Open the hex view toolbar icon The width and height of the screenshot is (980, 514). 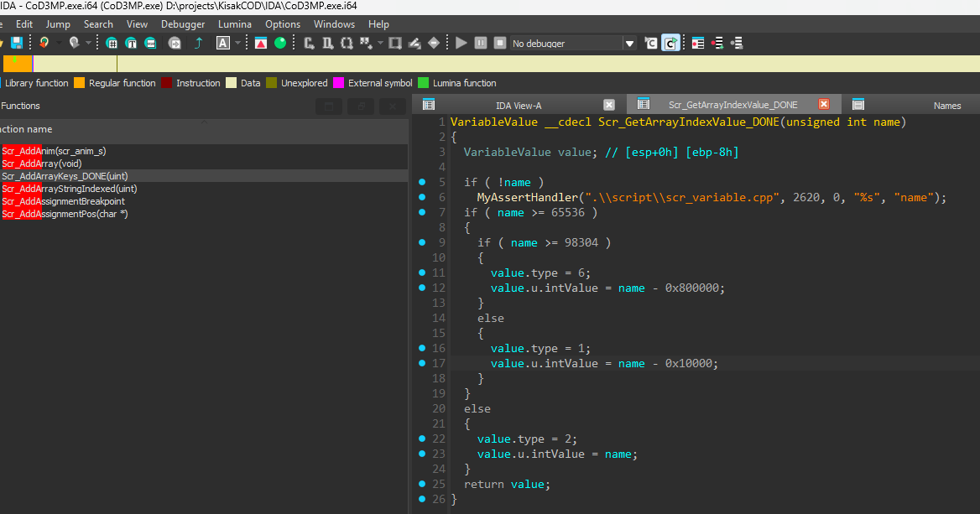(112, 43)
